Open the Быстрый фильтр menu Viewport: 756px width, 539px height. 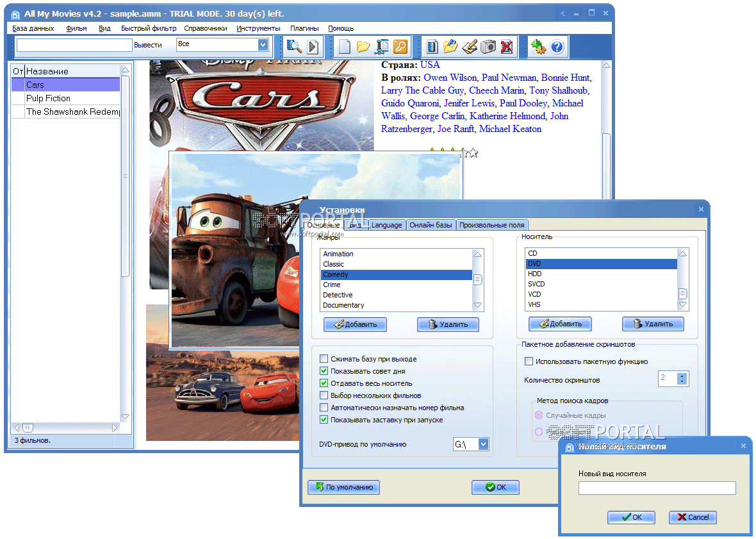tap(149, 28)
